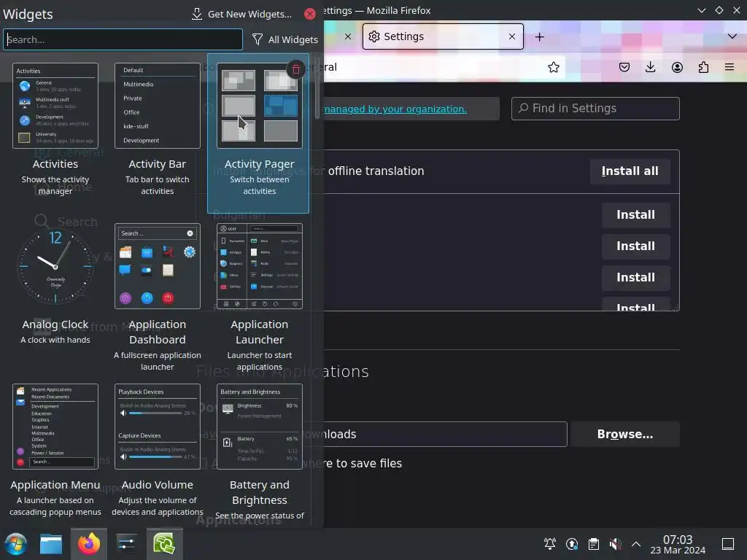Screen dimensions: 747x560
Task: Click Firefox window keep-above diamond icon
Action: coord(719,10)
